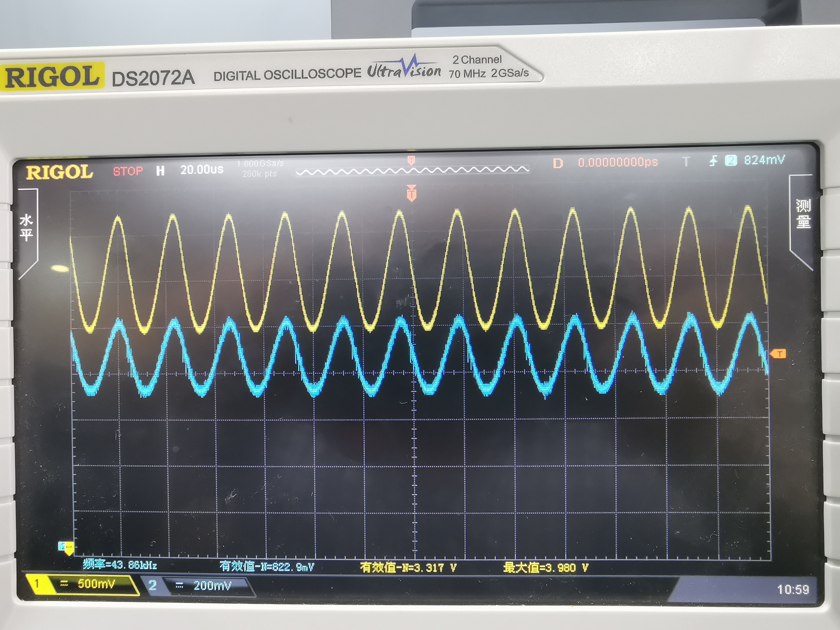Click the RIGOL logo on screen
The width and height of the screenshot is (840, 630).
pos(59,172)
